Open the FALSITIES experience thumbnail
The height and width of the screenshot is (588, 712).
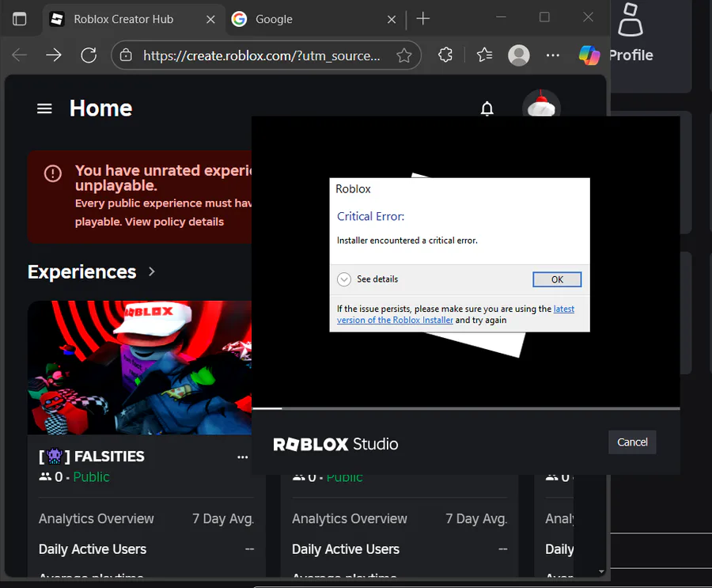point(139,367)
